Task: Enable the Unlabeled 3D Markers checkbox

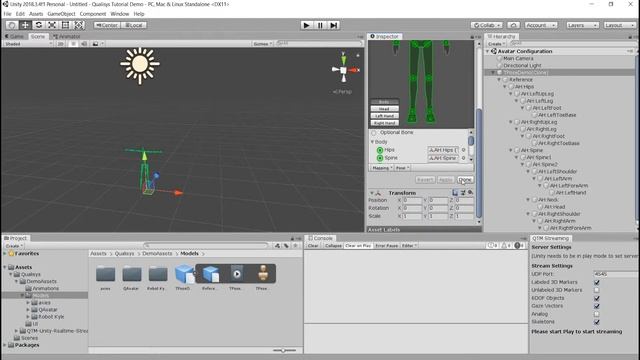Action: pyautogui.click(x=597, y=290)
